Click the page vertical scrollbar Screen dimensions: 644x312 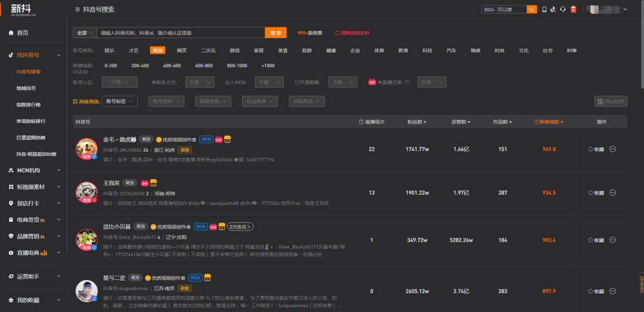point(642,43)
